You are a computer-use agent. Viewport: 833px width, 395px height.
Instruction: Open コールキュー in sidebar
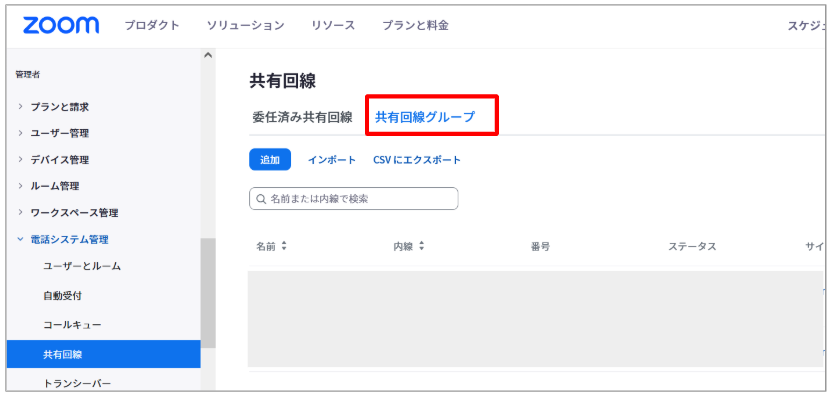click(x=72, y=324)
